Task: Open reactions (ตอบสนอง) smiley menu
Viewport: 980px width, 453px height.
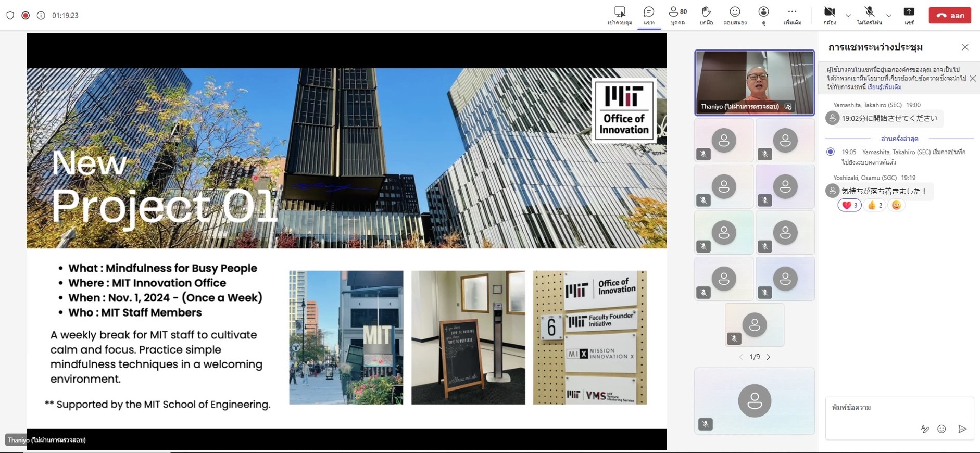Action: [x=735, y=15]
